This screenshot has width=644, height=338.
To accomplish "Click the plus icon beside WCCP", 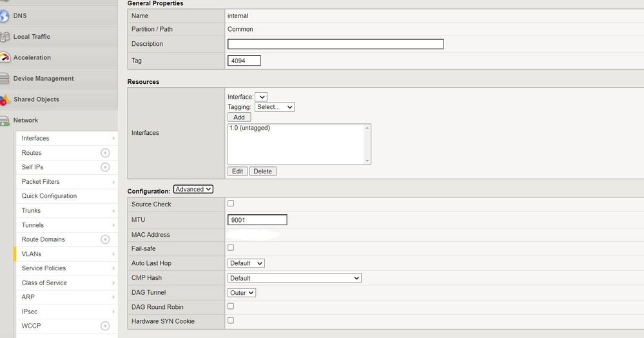I will click(x=105, y=326).
